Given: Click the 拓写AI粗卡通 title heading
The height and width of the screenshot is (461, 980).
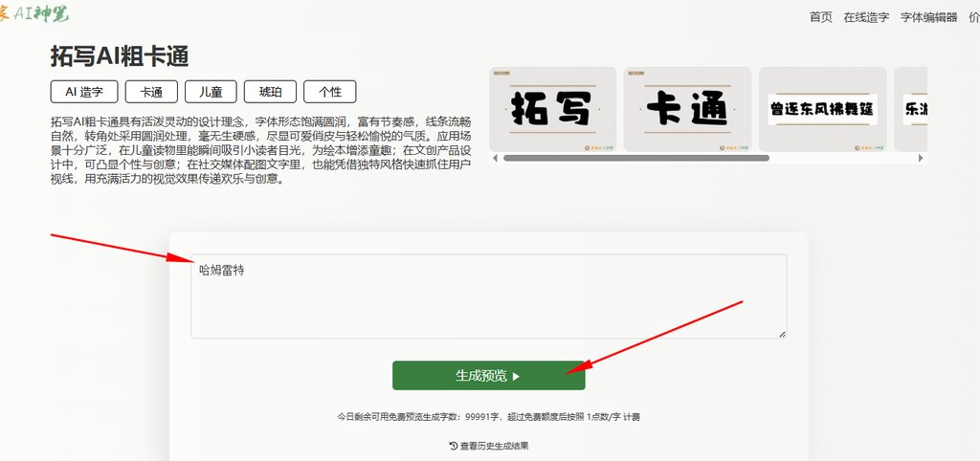Looking at the screenshot, I should pyautogui.click(x=120, y=56).
